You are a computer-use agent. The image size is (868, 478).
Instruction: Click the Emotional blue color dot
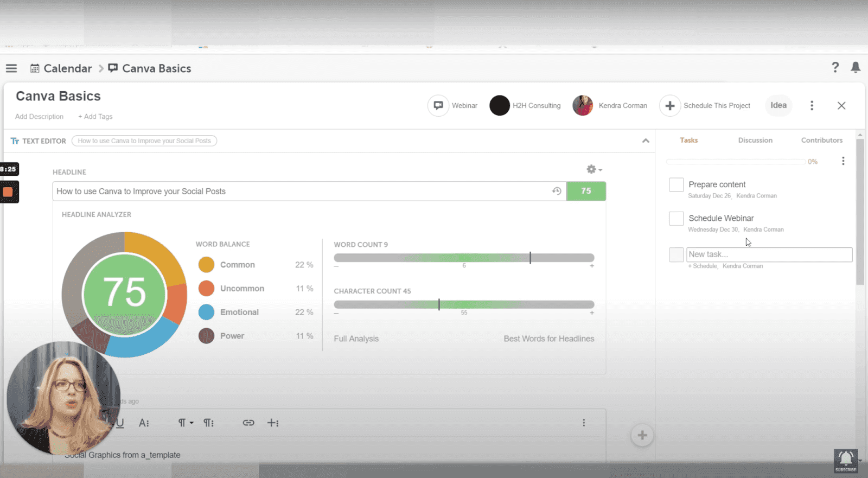(x=206, y=312)
